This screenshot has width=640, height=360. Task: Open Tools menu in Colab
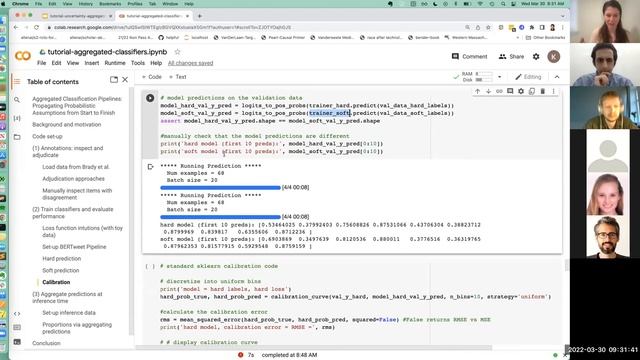[x=138, y=63]
